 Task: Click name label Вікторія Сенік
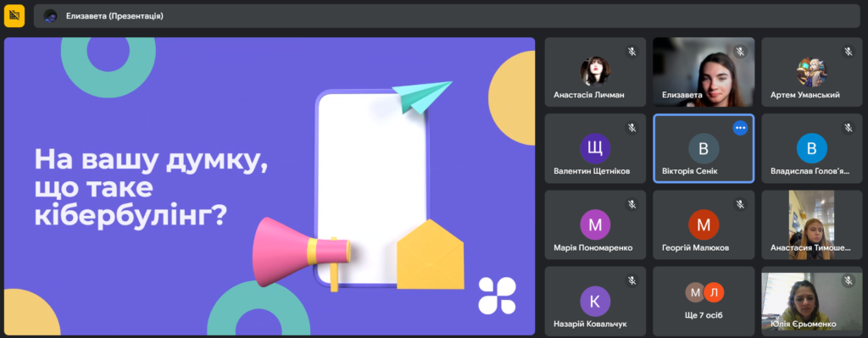point(690,171)
